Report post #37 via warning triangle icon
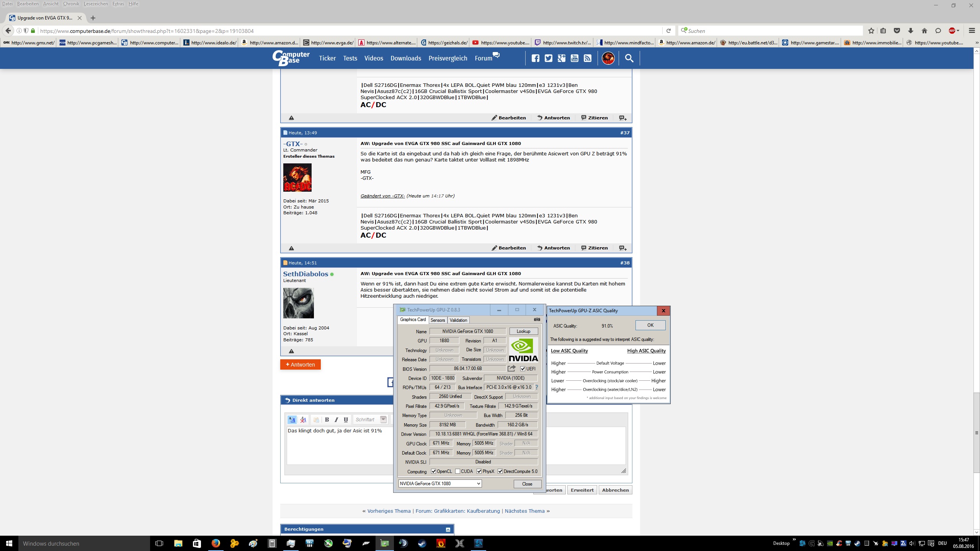 click(x=291, y=248)
